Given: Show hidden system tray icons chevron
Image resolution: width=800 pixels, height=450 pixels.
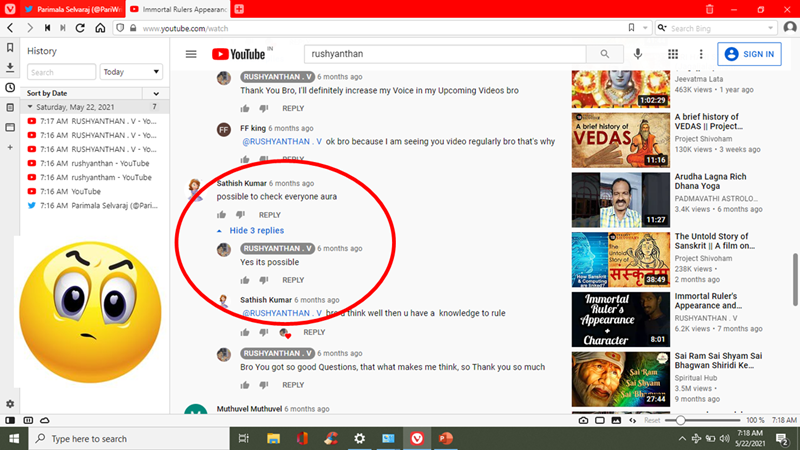Looking at the screenshot, I should (682, 438).
